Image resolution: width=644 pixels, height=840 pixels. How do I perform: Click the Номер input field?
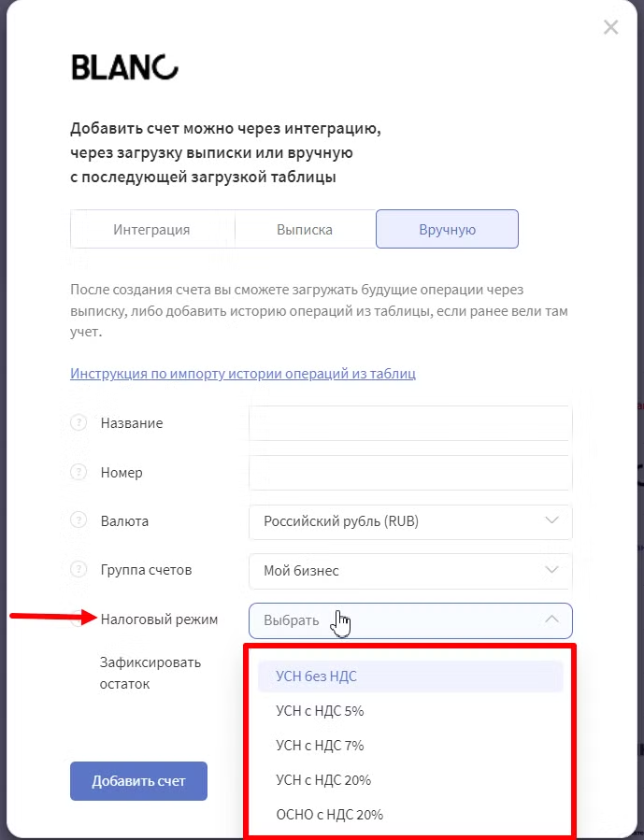(x=410, y=473)
